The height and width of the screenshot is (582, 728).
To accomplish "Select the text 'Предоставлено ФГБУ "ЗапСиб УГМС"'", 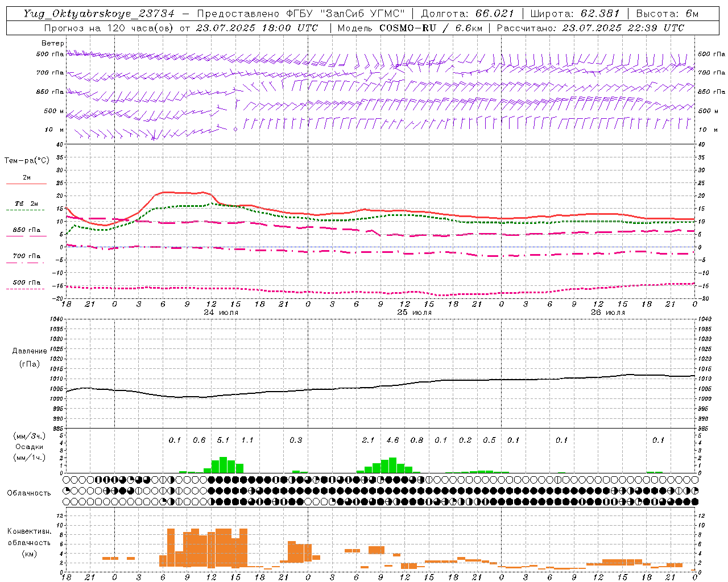I will pyautogui.click(x=301, y=14).
